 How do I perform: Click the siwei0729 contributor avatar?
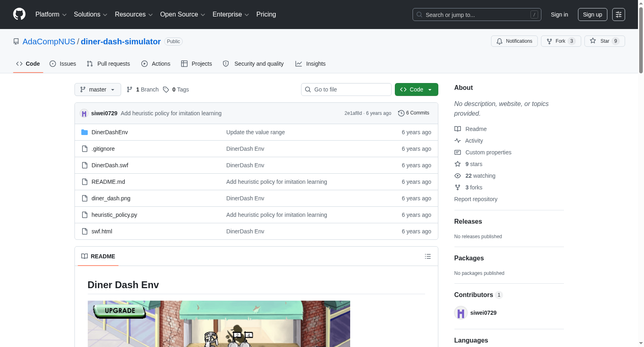click(460, 313)
